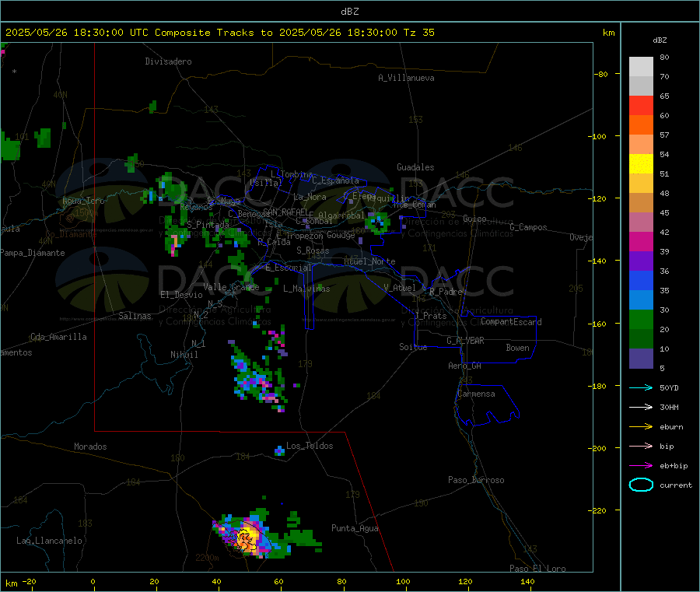Click the Carmensa place label
The width and height of the screenshot is (700, 592).
tap(476, 394)
